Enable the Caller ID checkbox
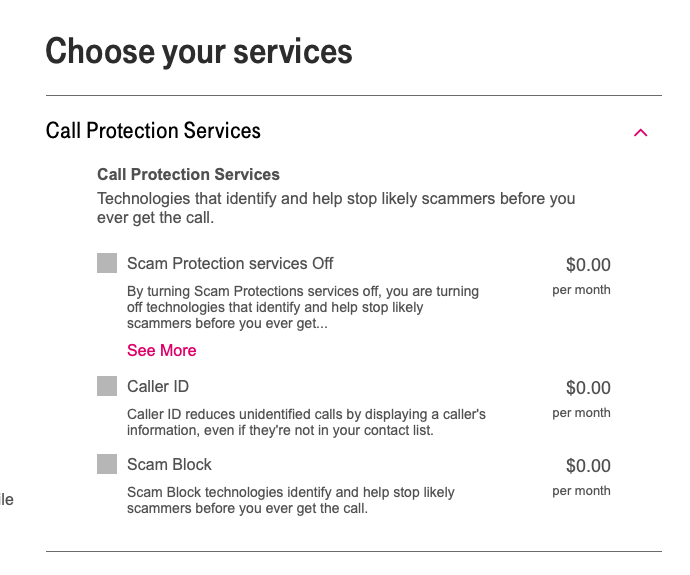The height and width of the screenshot is (575, 690). pos(107,386)
